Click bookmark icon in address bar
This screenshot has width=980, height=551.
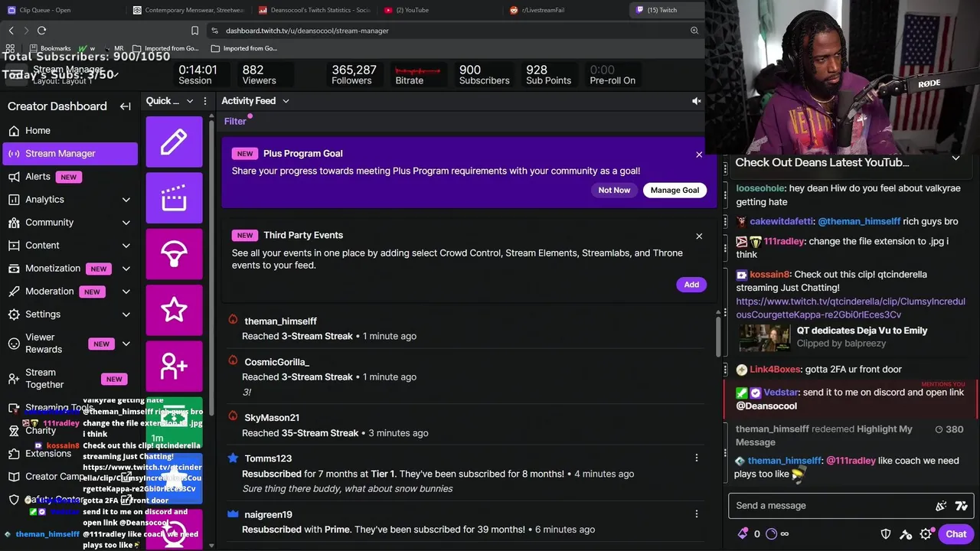[x=194, y=31]
